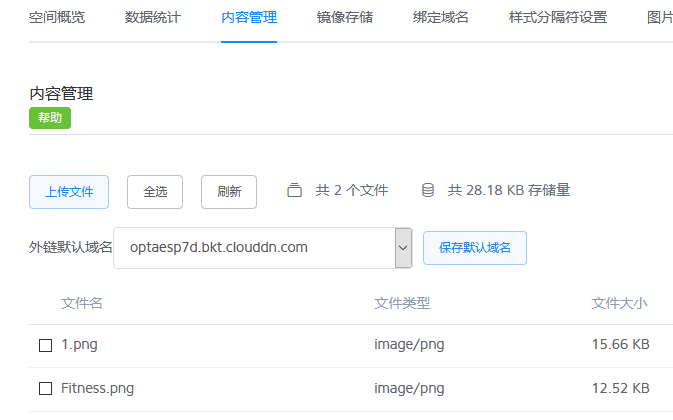Click the 内容管理 section heading

(61, 94)
